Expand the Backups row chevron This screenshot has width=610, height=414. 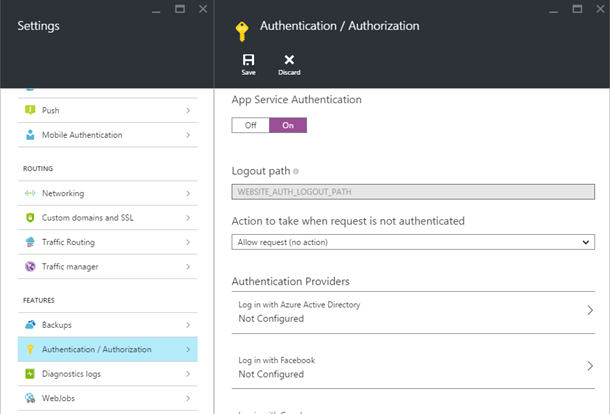pos(188,325)
